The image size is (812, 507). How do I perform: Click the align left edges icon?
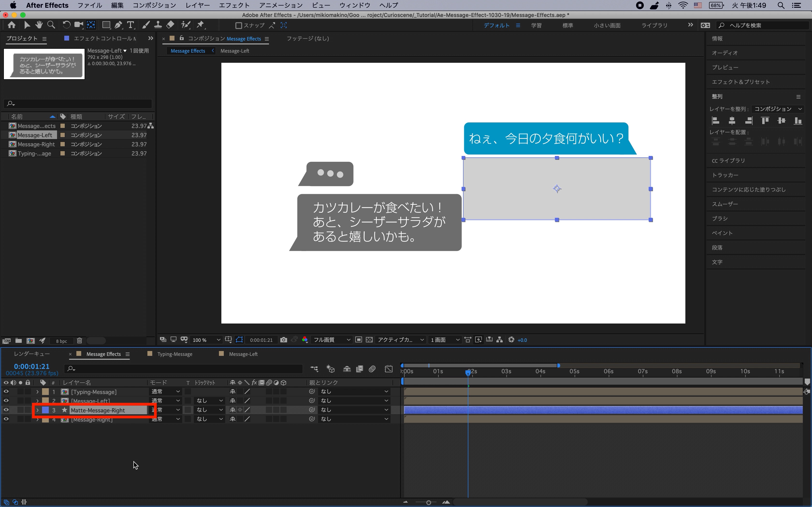click(x=715, y=121)
